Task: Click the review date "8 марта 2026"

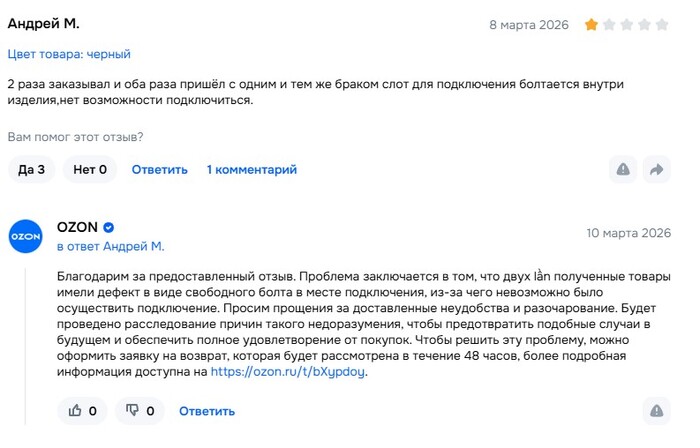Action: [x=529, y=24]
